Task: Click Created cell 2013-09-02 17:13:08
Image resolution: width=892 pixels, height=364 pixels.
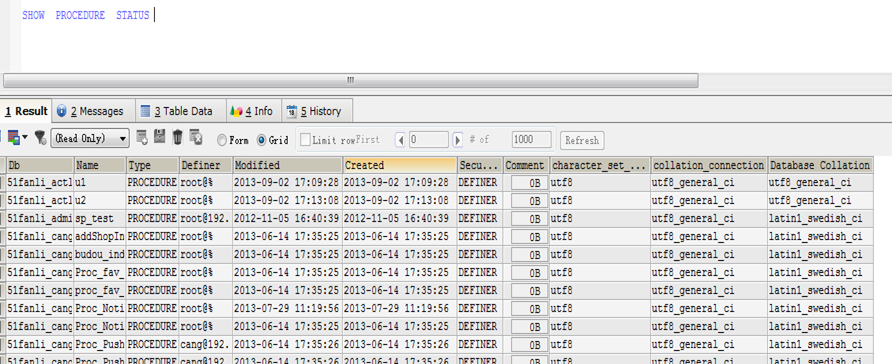Action: pyautogui.click(x=400, y=200)
